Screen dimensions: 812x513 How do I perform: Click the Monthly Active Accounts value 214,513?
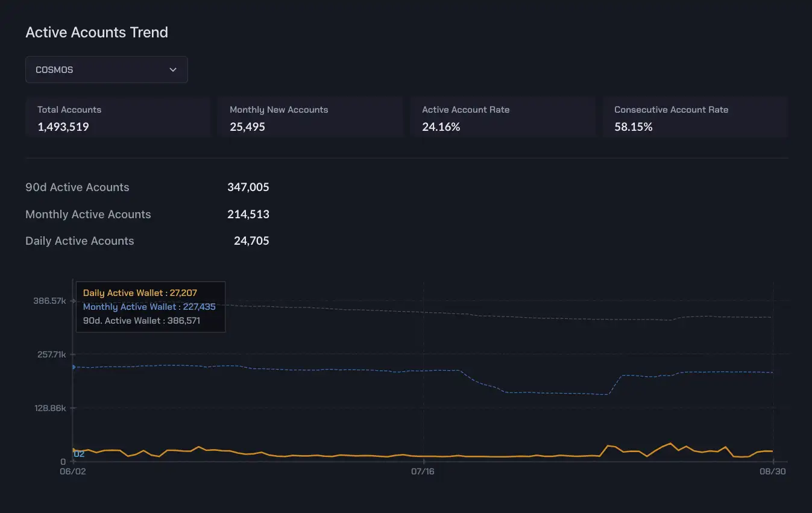pyautogui.click(x=248, y=215)
